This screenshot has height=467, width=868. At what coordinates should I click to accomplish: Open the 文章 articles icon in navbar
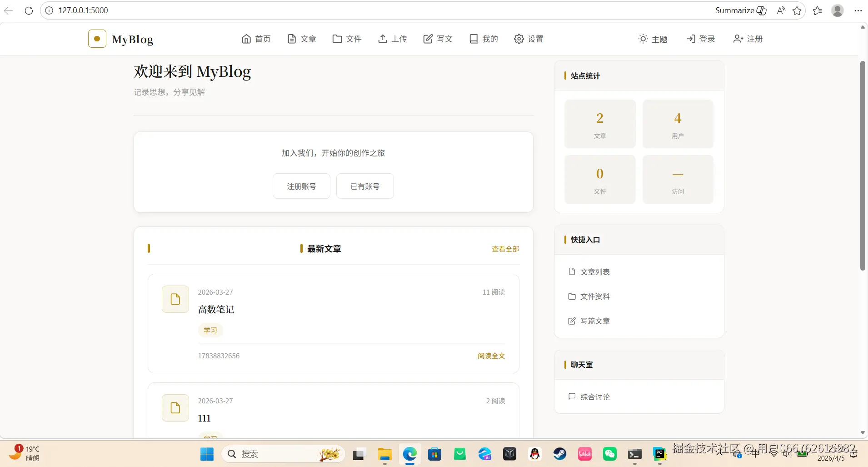click(291, 39)
